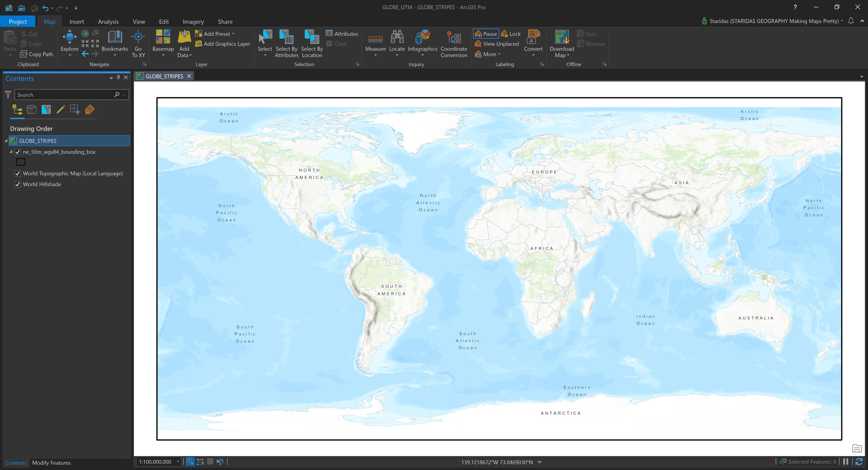Open the Analysis ribbon tab

coord(108,22)
